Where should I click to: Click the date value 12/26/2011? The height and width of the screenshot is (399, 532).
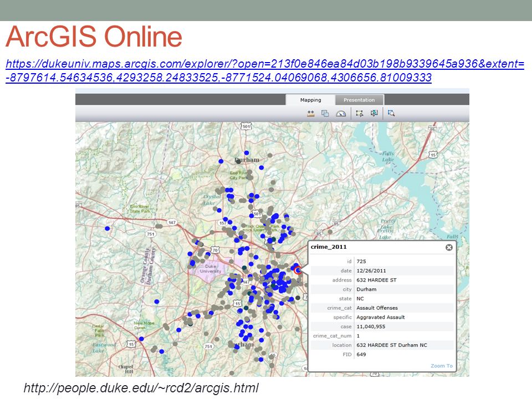(371, 271)
